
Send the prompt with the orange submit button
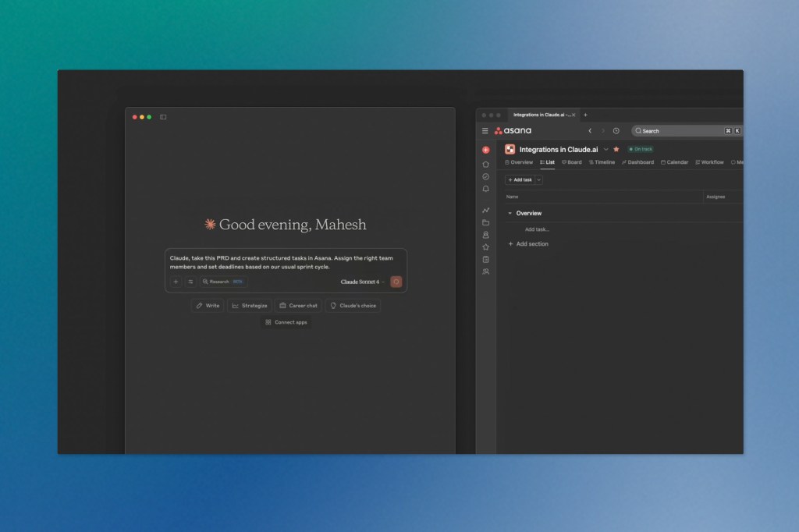[x=396, y=282]
